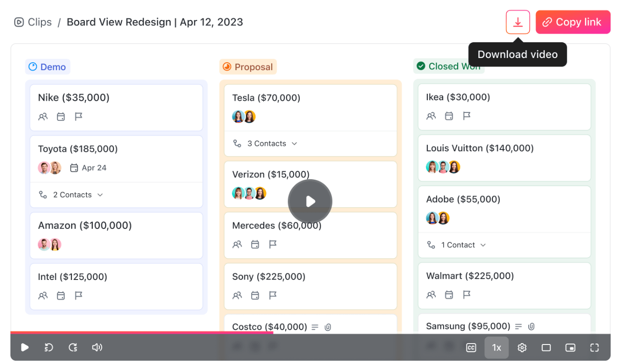Screen dimensions: 622x364
Task: Expand Adobe's 1 Contact dropdown
Action: pyautogui.click(x=456, y=245)
